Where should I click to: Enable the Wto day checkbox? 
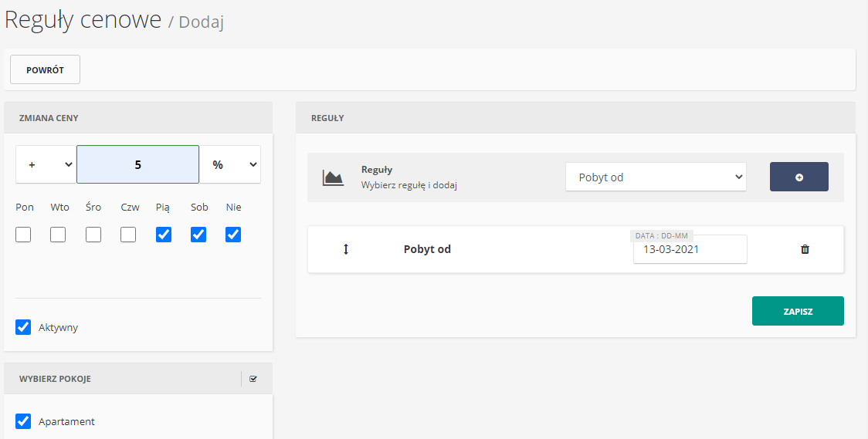[x=58, y=235]
